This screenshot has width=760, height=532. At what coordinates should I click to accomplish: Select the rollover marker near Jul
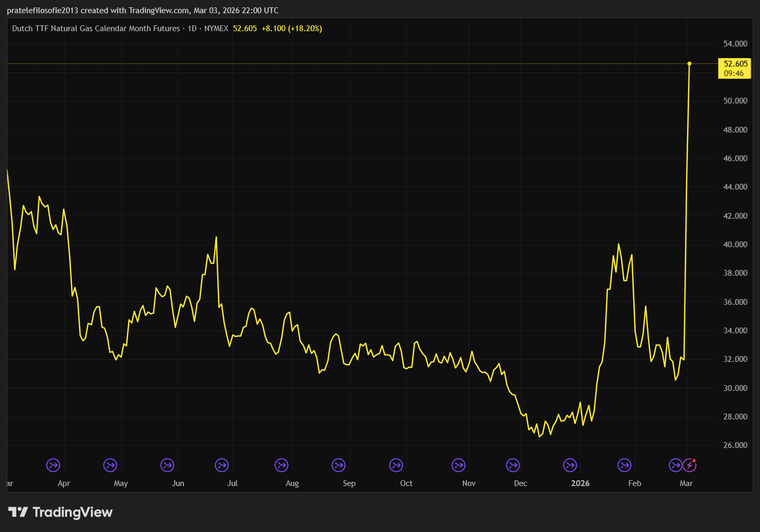pos(221,465)
